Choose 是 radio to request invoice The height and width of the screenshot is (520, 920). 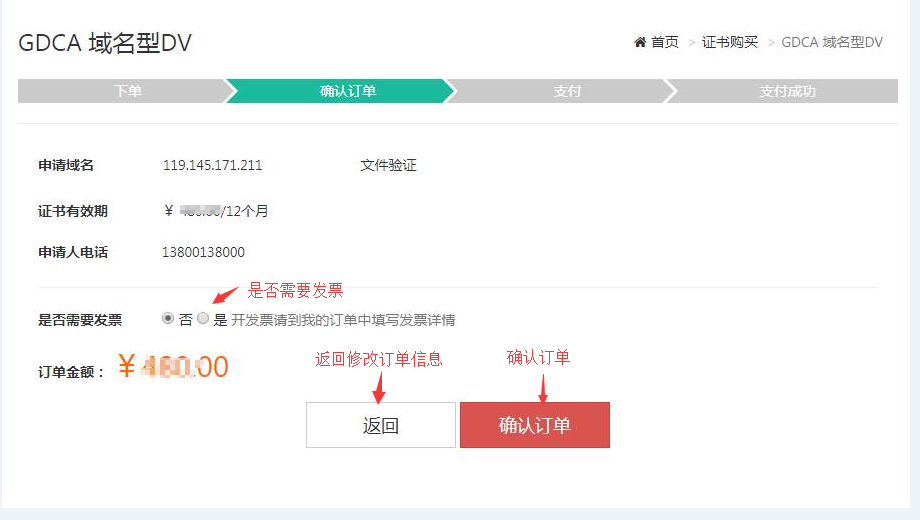(x=203, y=318)
